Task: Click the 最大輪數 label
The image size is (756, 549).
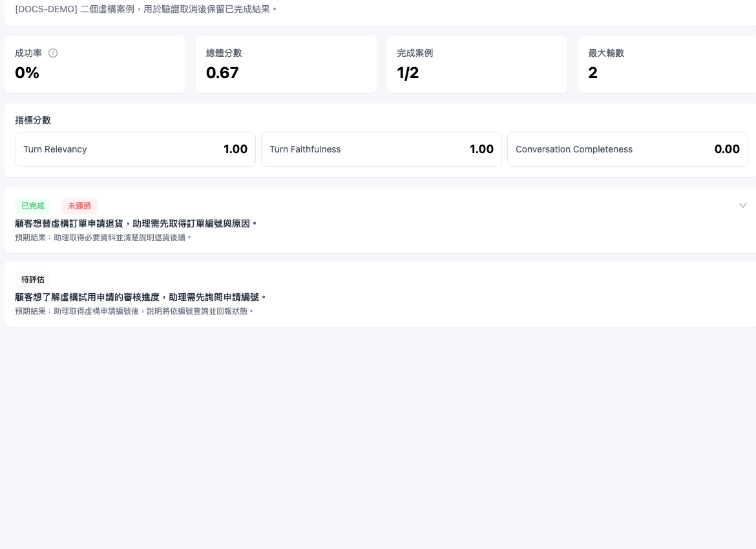Action: (606, 53)
